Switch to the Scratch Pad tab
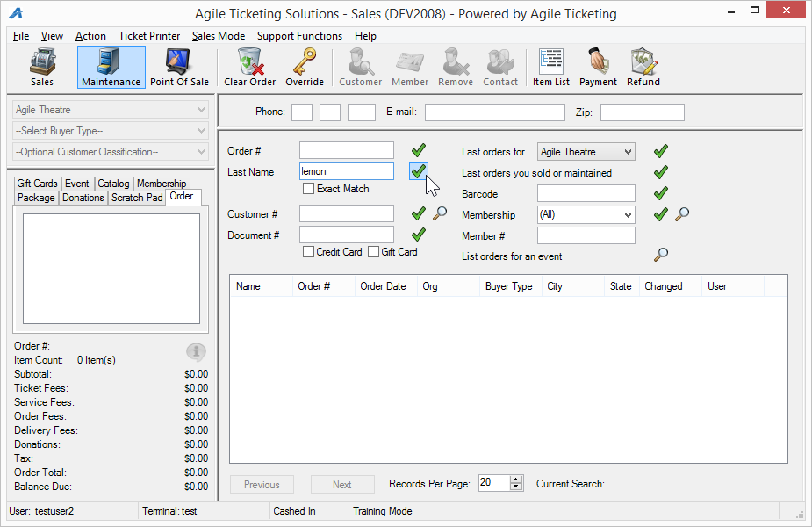 tap(137, 198)
